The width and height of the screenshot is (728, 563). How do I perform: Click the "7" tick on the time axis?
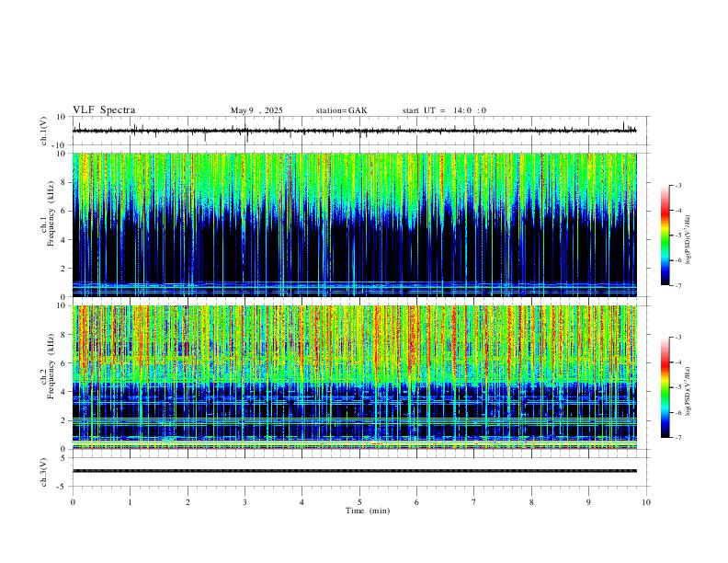pyautogui.click(x=474, y=502)
